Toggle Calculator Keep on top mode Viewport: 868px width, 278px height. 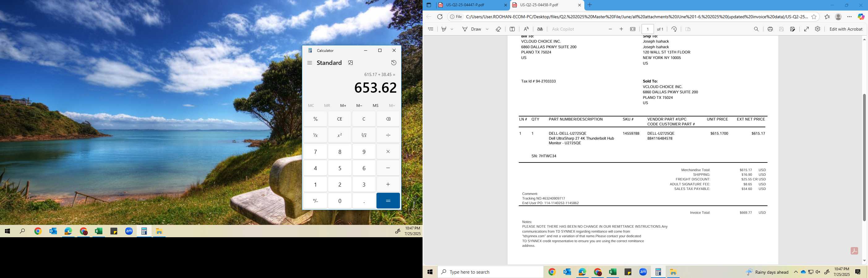click(350, 63)
